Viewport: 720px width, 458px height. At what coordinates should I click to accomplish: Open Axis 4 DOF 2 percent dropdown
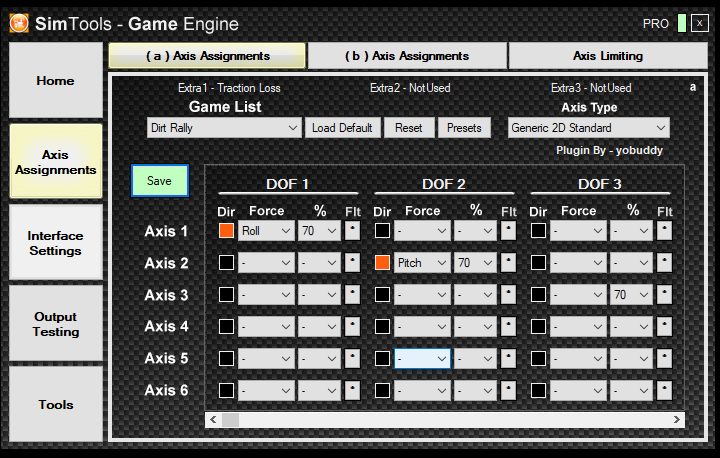tap(475, 327)
